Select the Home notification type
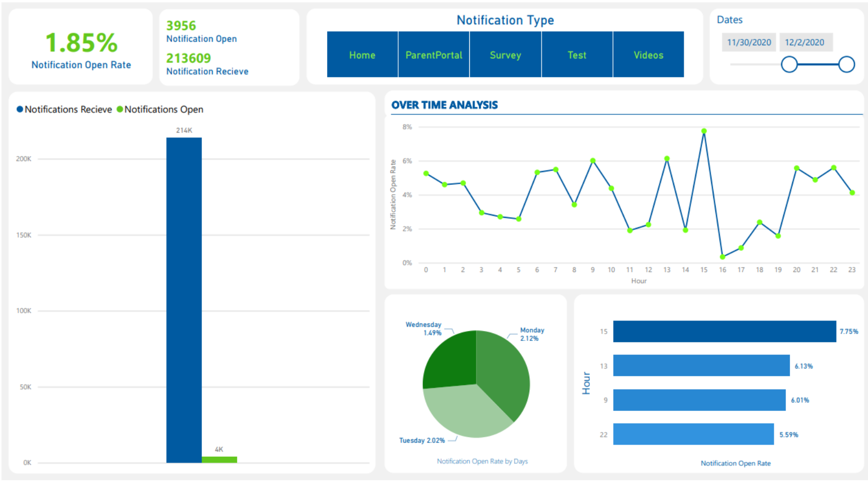Image resolution: width=868 pixels, height=482 pixels. pyautogui.click(x=362, y=55)
